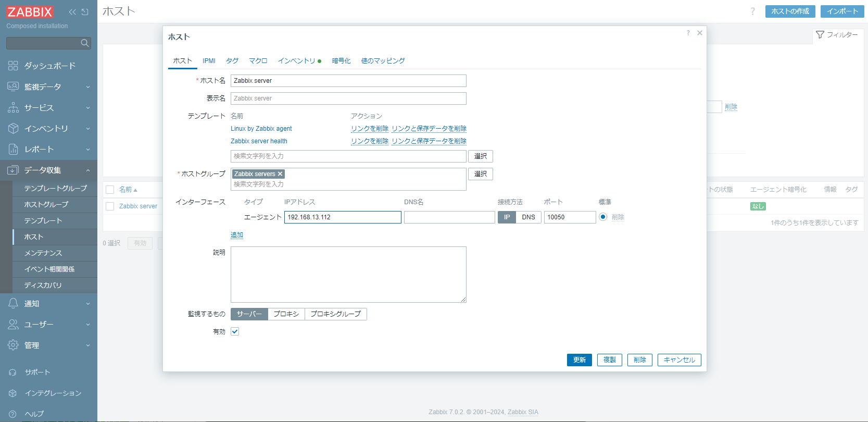Select the 標準 default interface radio button
868x422 pixels.
click(603, 217)
